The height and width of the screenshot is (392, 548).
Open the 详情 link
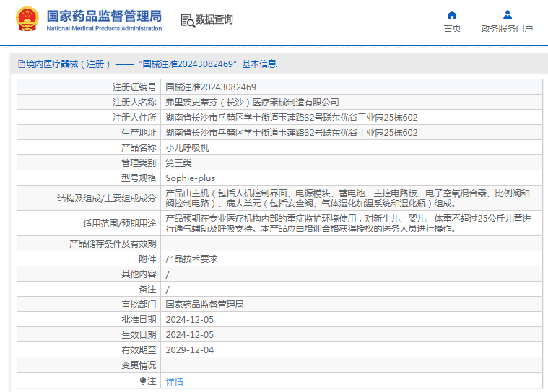click(174, 381)
